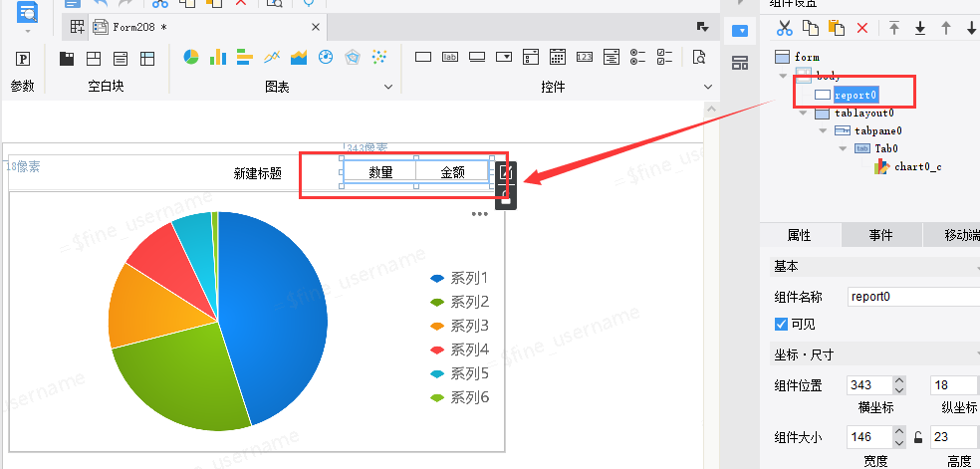Add a label widget
Viewport: 980px width, 469px height.
(x=450, y=57)
